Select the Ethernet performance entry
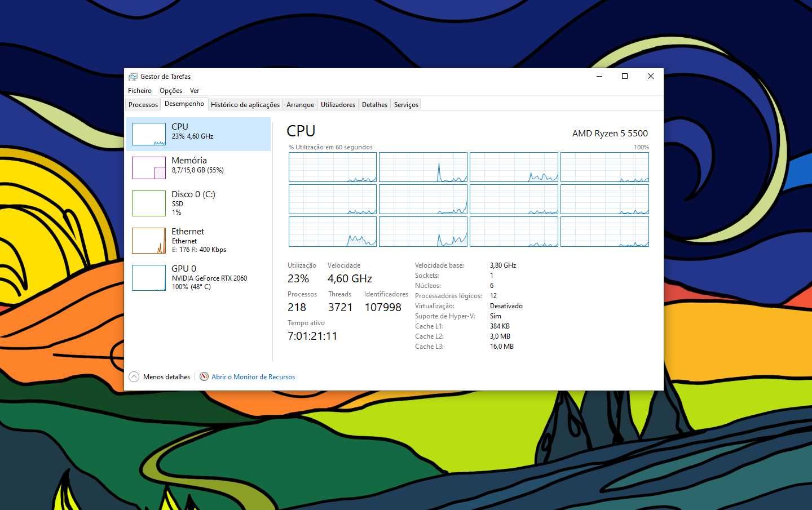 tap(198, 241)
